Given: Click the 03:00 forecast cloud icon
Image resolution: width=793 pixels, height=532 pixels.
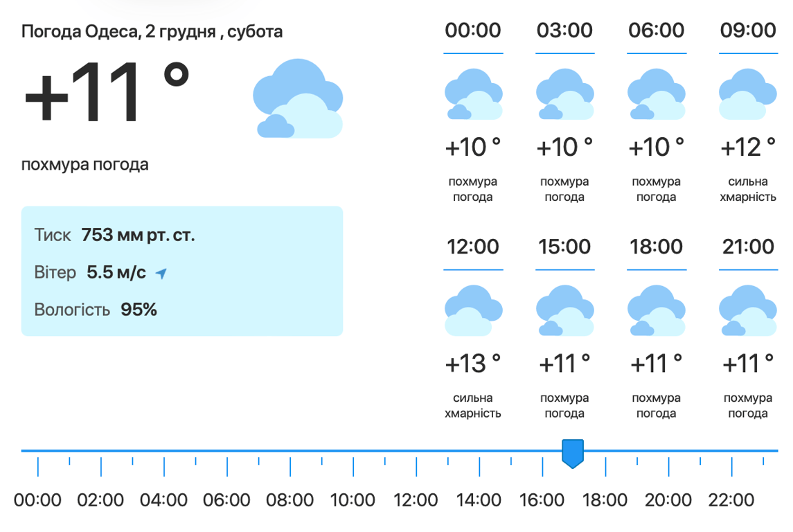Looking at the screenshot, I should tap(564, 95).
